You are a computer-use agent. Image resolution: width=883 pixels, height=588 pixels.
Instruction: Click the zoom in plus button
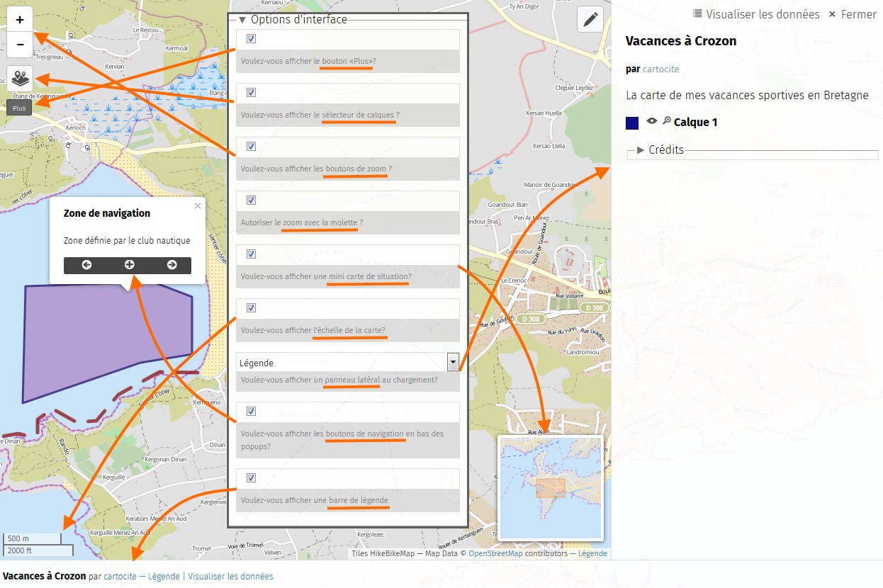click(20, 21)
